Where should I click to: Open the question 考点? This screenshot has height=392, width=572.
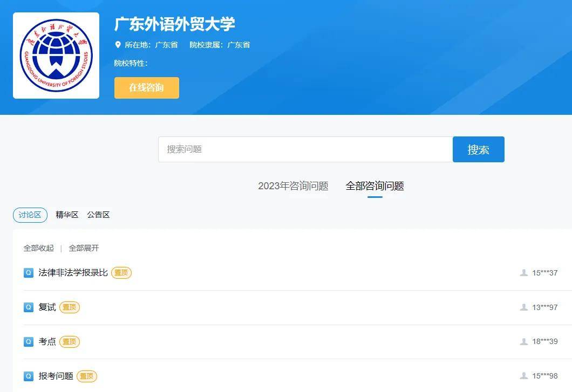pos(47,342)
